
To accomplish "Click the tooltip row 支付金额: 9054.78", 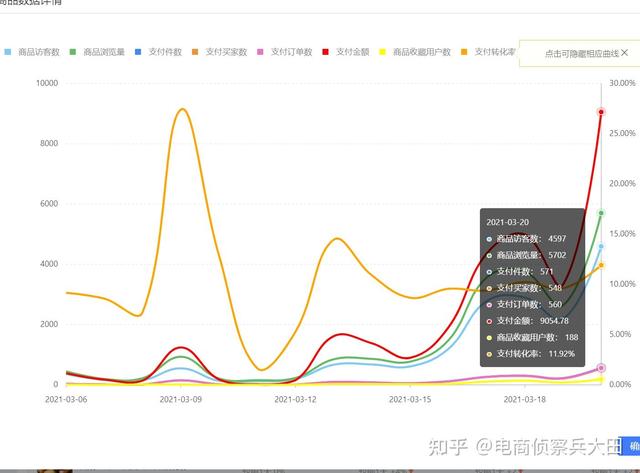I will click(x=527, y=321).
